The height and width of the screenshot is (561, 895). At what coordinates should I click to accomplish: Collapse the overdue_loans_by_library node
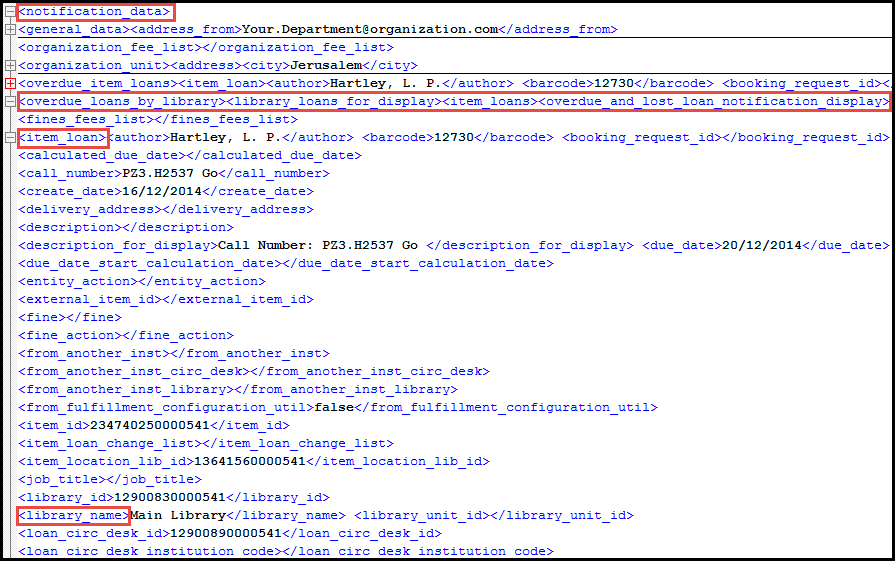click(10, 101)
